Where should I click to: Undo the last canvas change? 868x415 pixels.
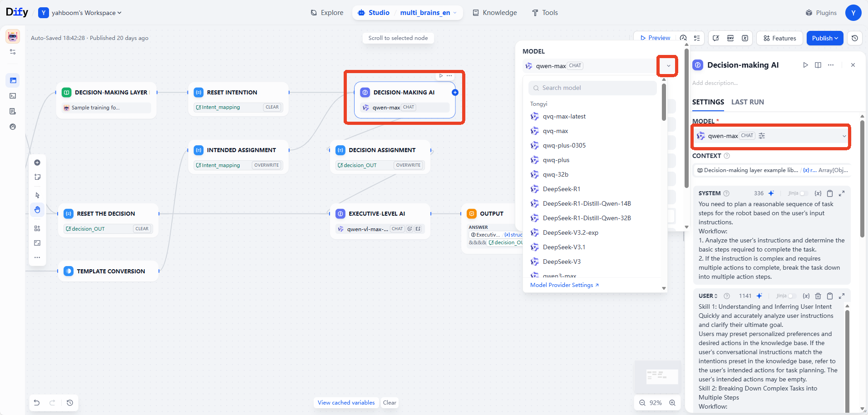coord(37,403)
